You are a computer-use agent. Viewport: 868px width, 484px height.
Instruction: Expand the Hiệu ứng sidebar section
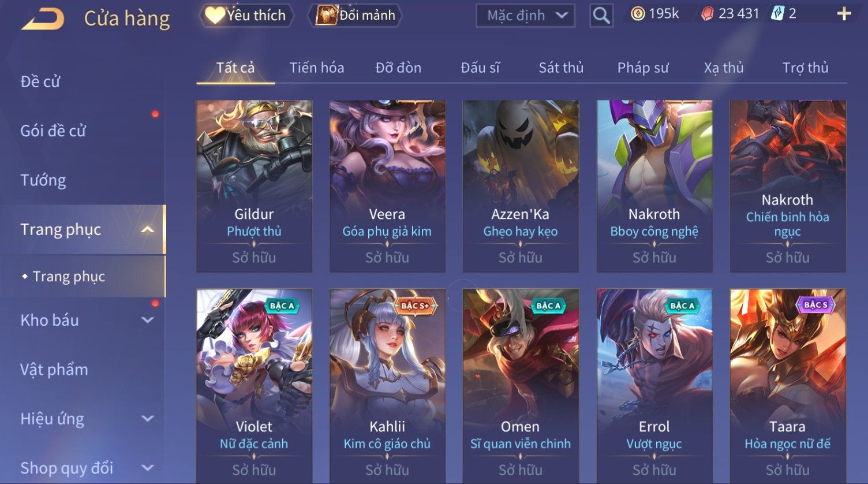[148, 419]
